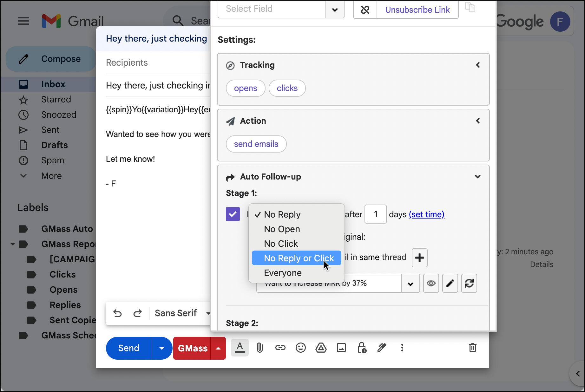Toggle formatting options text icon
Viewport: 585px width, 392px height.
(x=240, y=348)
